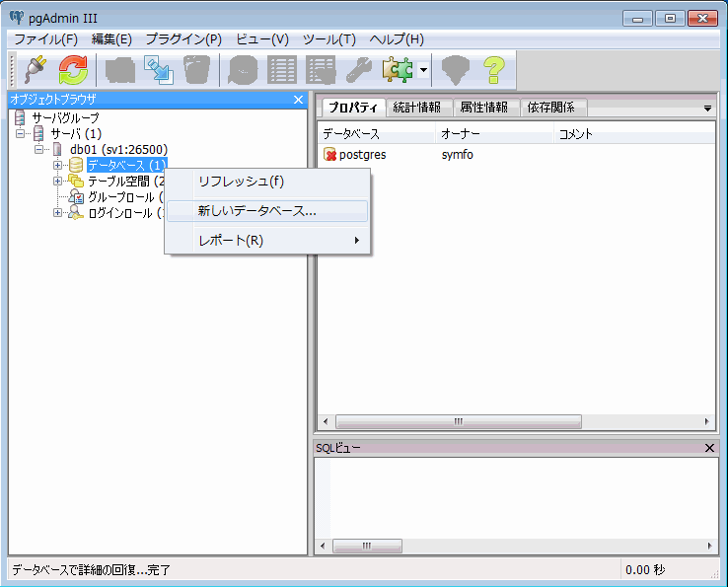
Task: Click the guru hint toolbar icon
Action: pyautogui.click(x=456, y=70)
